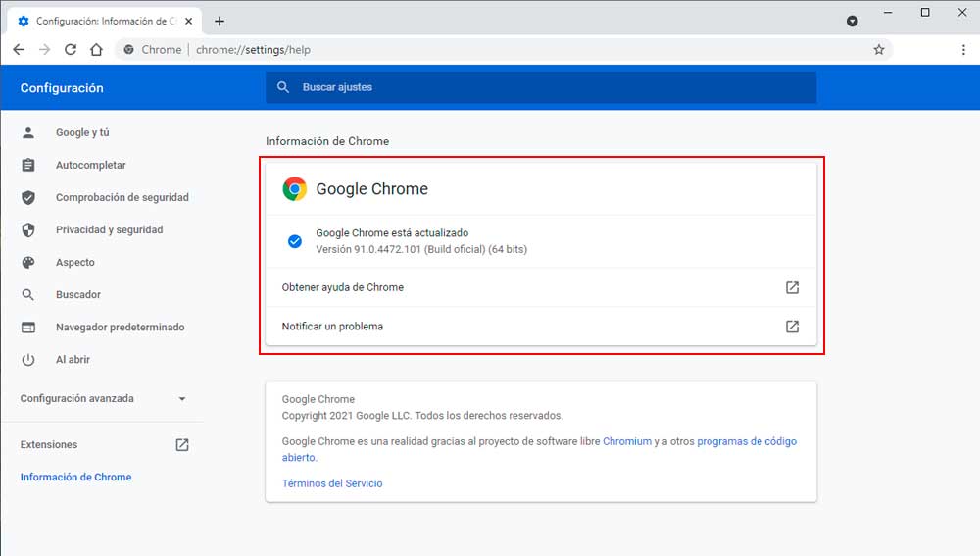Open the home page icon
This screenshot has height=556, width=980.
[96, 49]
